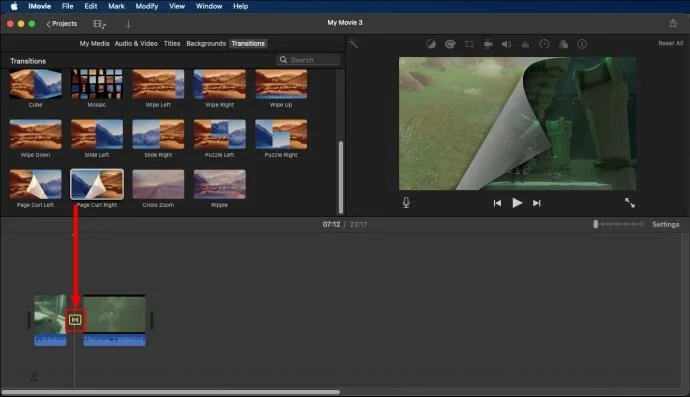The image size is (690, 397).
Task: Switch to the Backgrounds tab
Action: point(206,44)
